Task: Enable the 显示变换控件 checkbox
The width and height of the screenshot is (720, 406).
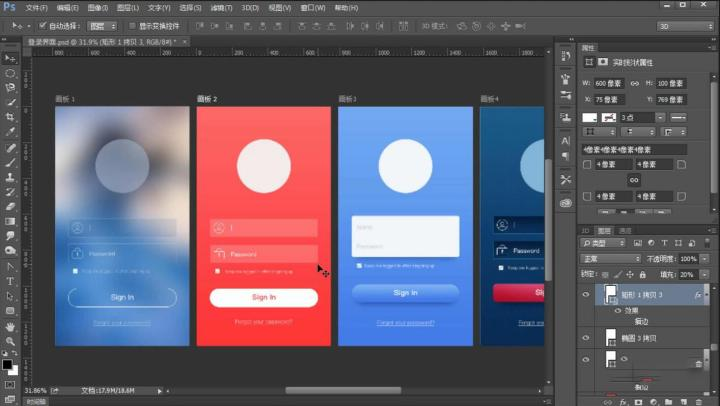Action: tap(132, 25)
